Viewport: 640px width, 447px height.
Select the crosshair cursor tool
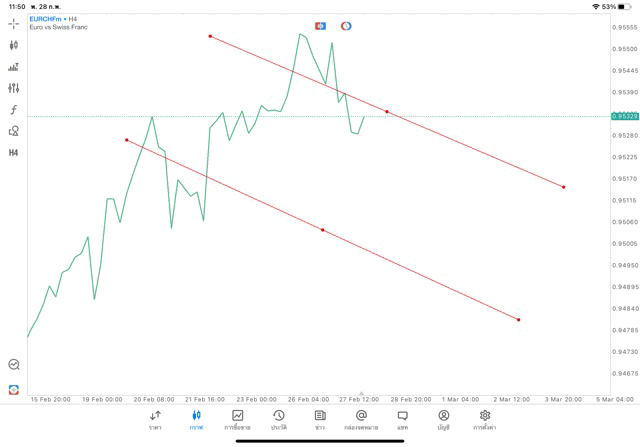(x=14, y=23)
